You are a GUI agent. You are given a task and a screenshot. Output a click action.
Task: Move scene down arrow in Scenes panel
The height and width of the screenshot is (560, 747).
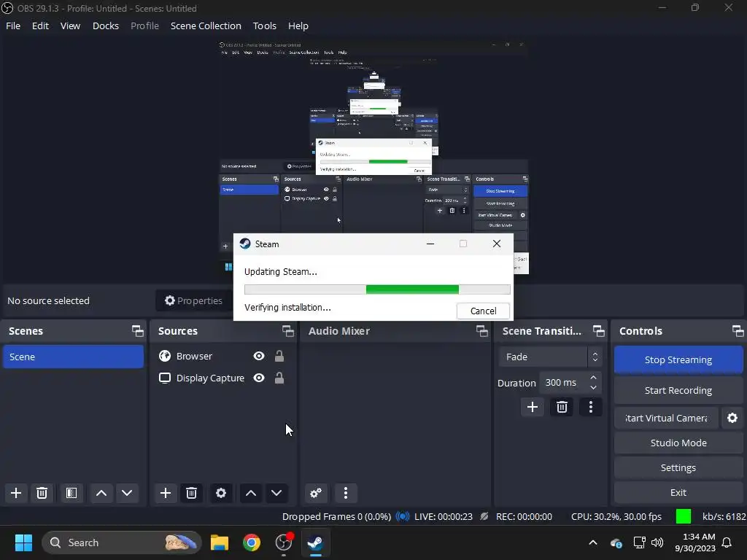click(x=127, y=493)
